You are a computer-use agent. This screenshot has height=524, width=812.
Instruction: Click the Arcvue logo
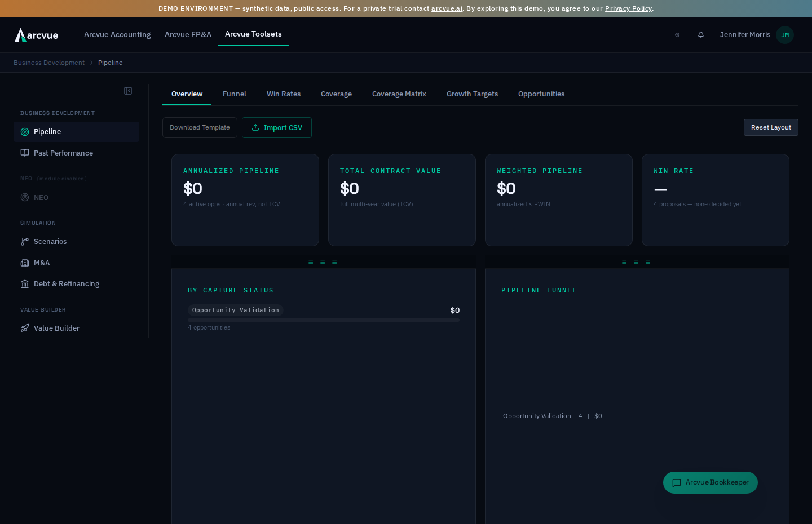coord(37,35)
